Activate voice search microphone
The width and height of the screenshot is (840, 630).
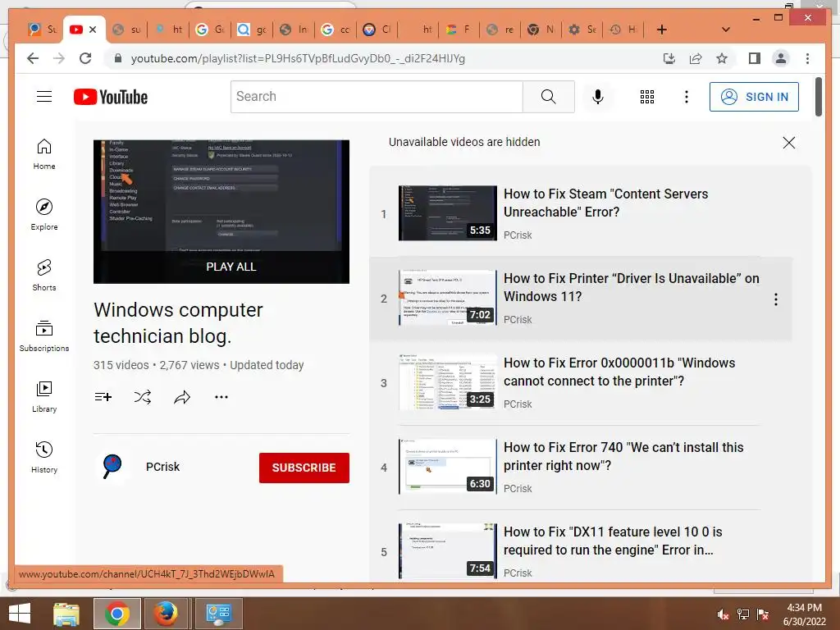[598, 97]
